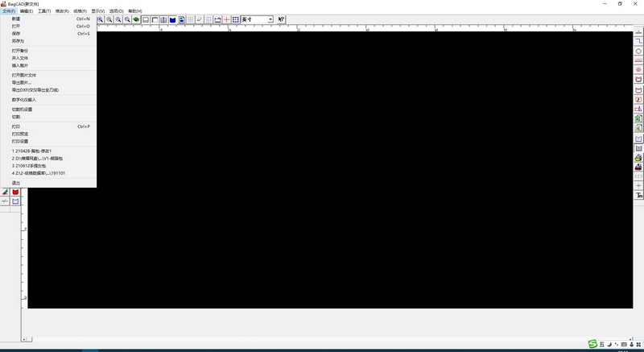Click the context help arrow icon
Viewport: 644px width, 352px height.
pos(282,19)
